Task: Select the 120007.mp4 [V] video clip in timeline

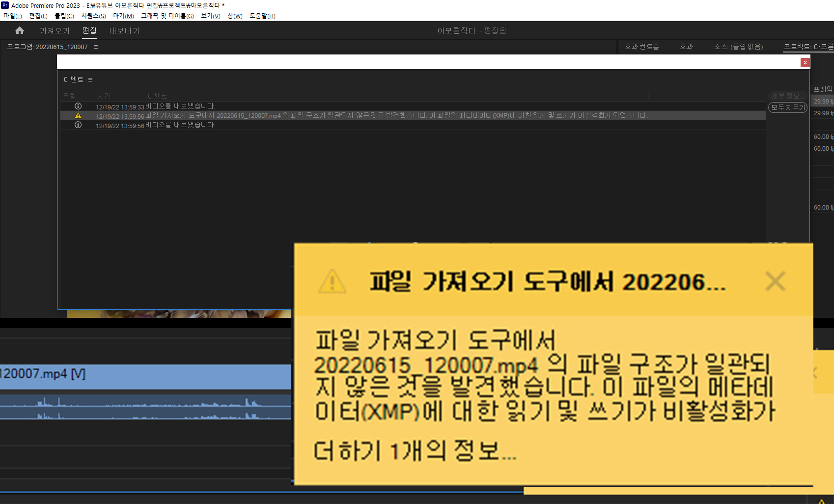Action: pyautogui.click(x=145, y=376)
